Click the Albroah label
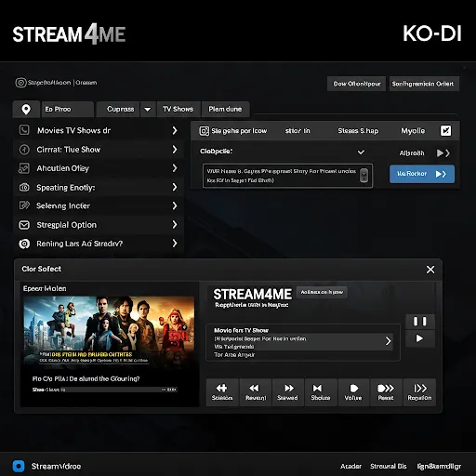476x476 pixels. 412,153
